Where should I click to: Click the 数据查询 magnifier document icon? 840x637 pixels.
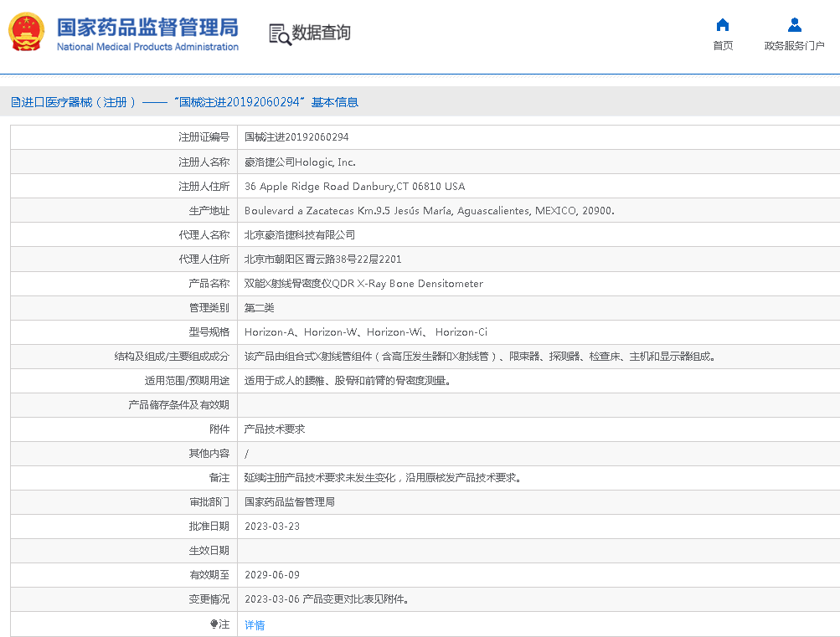tap(279, 33)
